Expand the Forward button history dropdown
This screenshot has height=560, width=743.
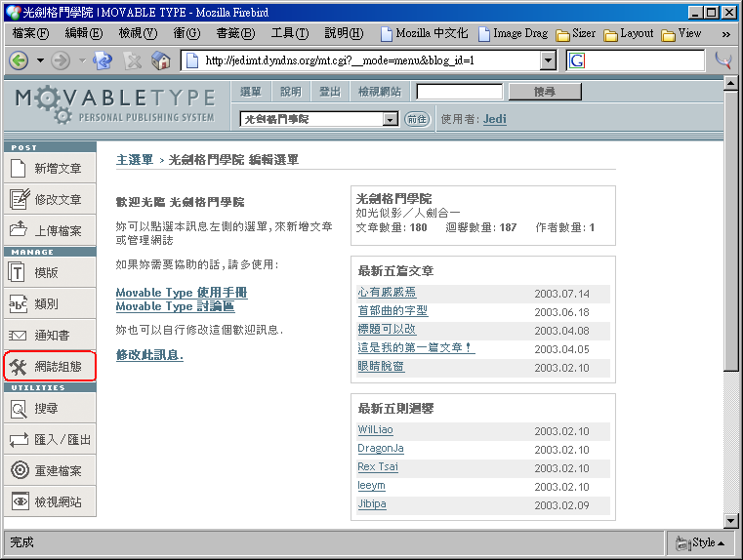click(82, 60)
